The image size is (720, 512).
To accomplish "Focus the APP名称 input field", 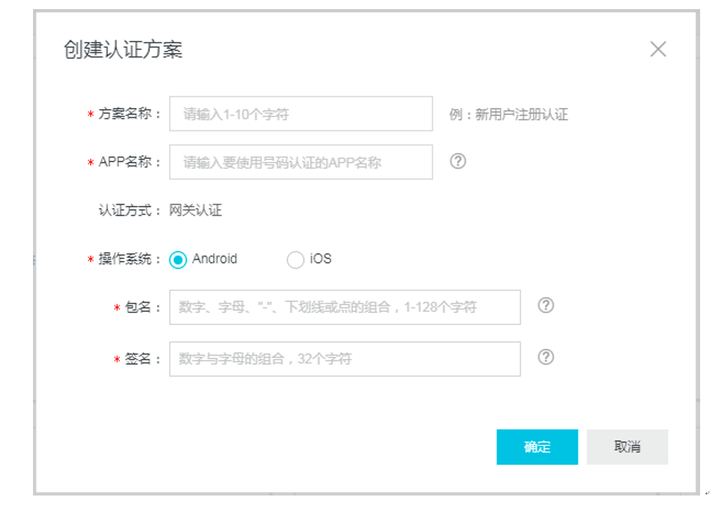I will click(x=301, y=161).
